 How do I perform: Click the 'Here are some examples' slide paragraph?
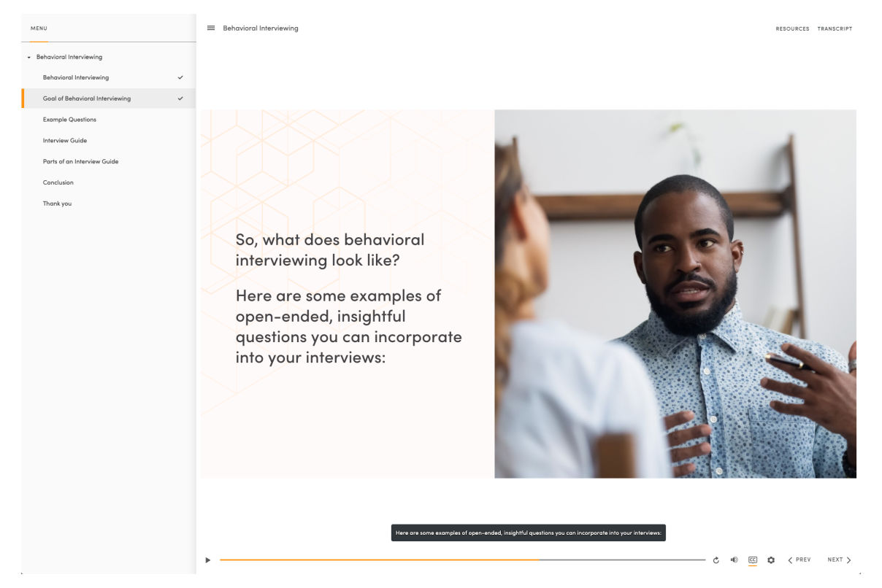point(348,327)
